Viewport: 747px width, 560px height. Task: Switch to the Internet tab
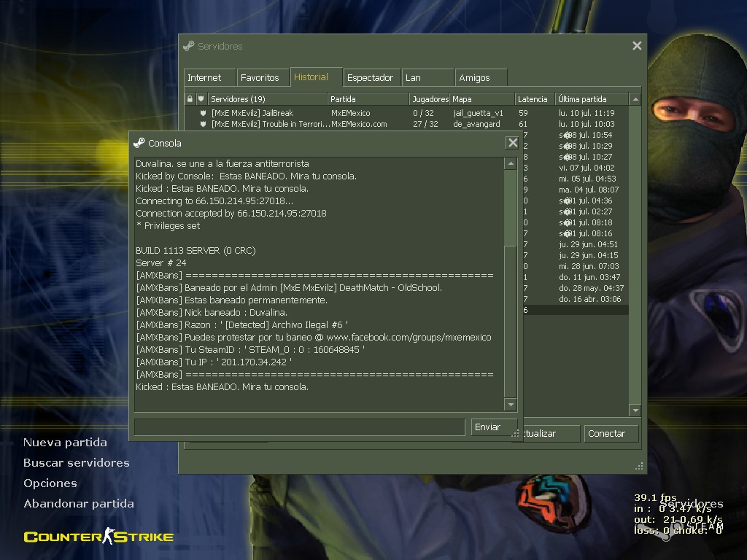(209, 77)
